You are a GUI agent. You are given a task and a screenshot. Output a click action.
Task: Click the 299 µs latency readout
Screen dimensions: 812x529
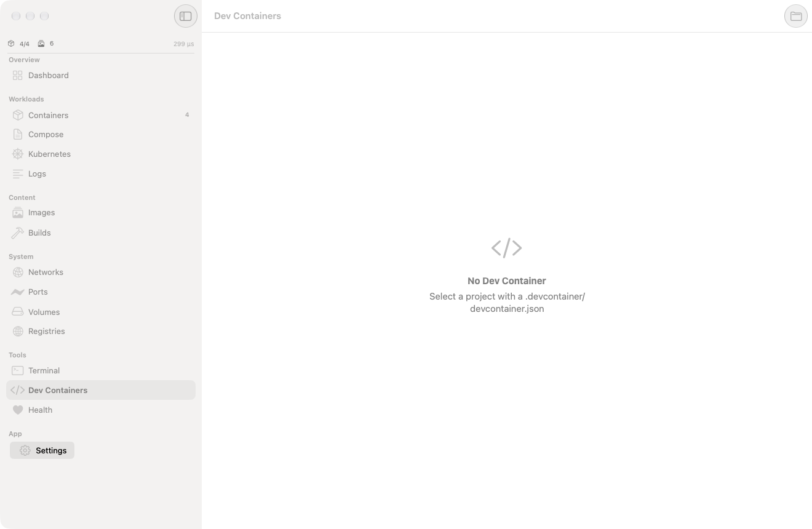click(183, 44)
